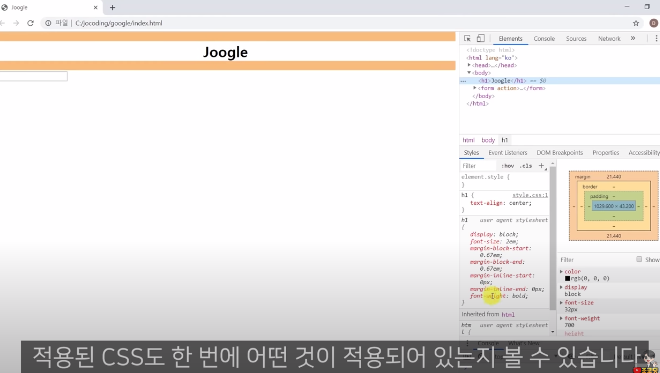The image size is (660, 373).
Task: Switch to Elements tab
Action: pos(511,38)
